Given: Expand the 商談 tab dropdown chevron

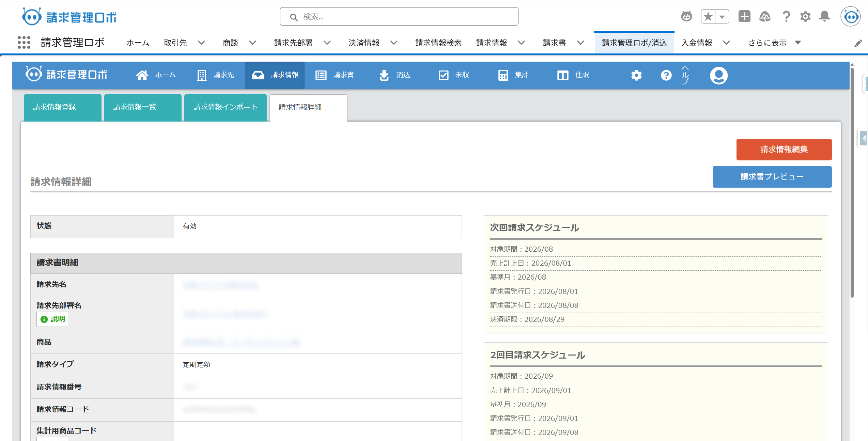Looking at the screenshot, I should point(252,43).
